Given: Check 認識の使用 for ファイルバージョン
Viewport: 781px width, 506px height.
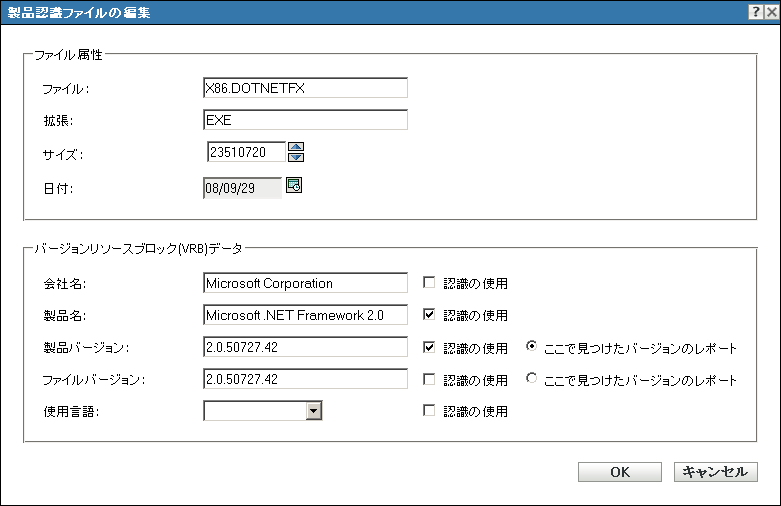Looking at the screenshot, I should click(430, 379).
